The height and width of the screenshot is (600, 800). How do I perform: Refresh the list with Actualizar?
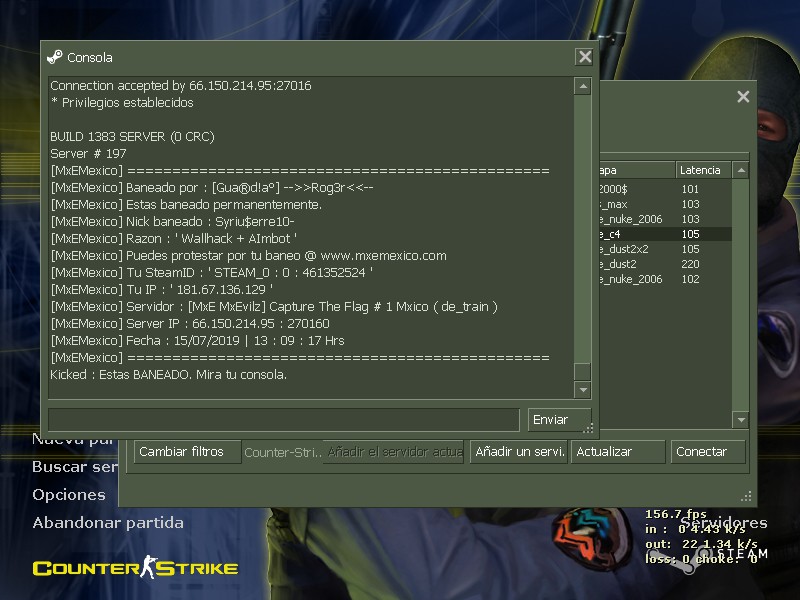(x=618, y=452)
